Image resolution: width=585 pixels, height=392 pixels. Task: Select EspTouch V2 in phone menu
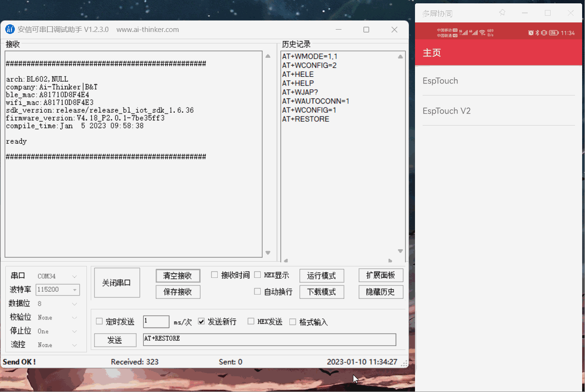tap(499, 111)
